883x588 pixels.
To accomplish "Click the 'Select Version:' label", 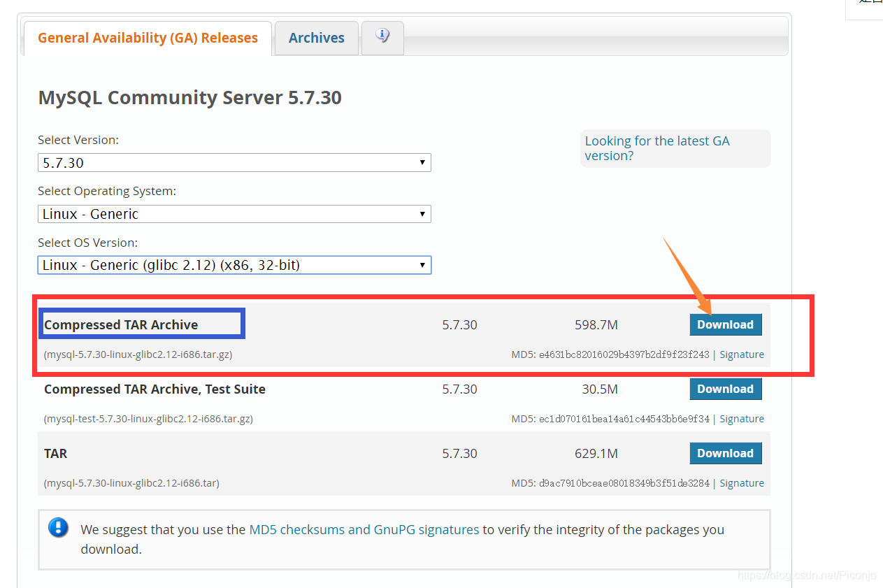I will tap(78, 140).
